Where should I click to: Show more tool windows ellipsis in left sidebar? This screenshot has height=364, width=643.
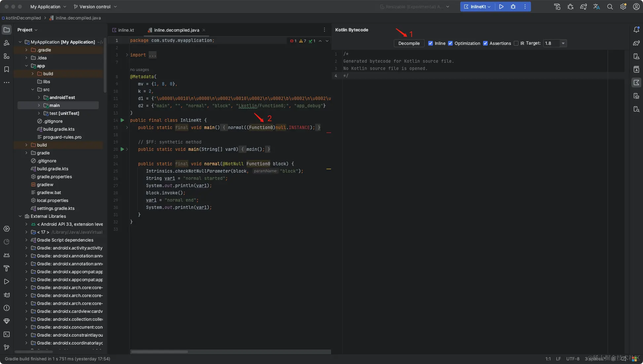(x=7, y=83)
